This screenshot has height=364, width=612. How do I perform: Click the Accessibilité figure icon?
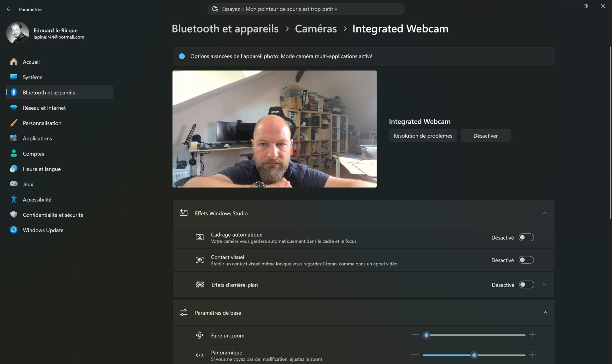pos(13,200)
